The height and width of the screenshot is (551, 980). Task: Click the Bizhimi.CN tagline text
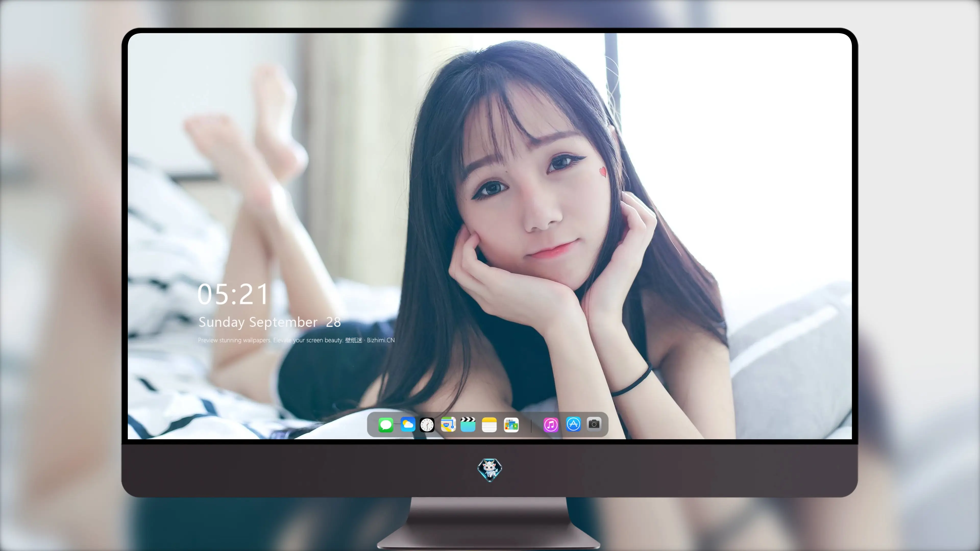tap(296, 340)
